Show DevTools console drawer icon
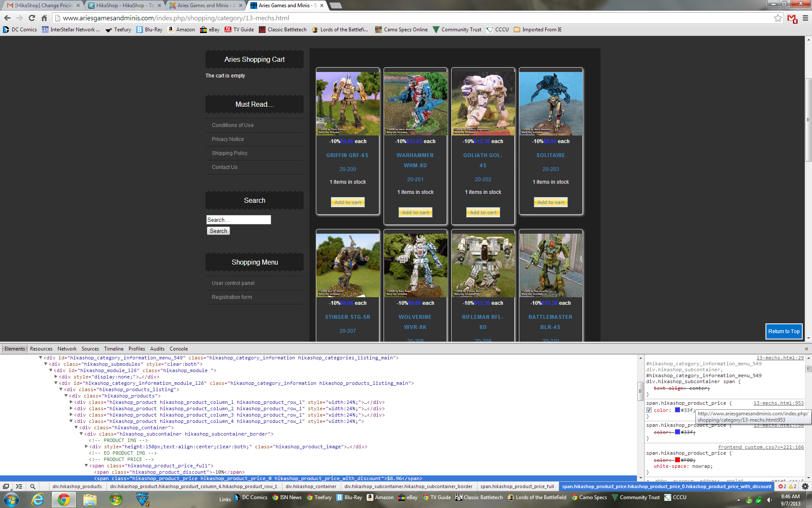 point(19,486)
